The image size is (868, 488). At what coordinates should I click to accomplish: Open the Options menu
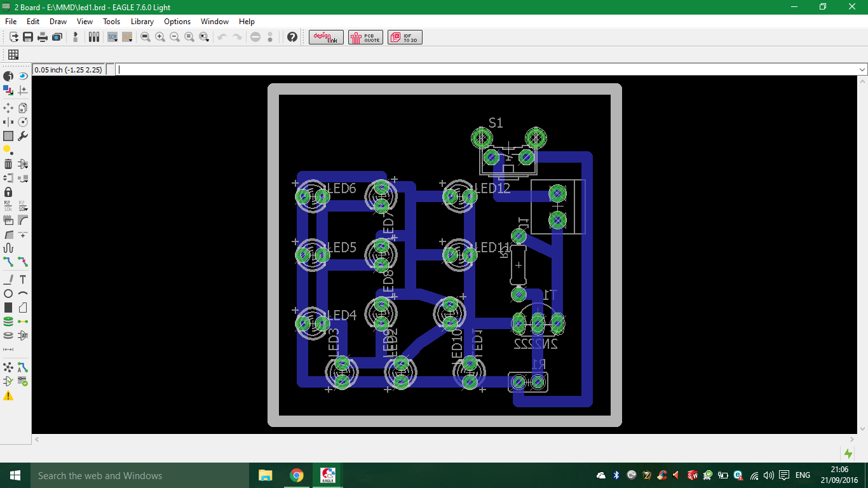click(x=177, y=21)
